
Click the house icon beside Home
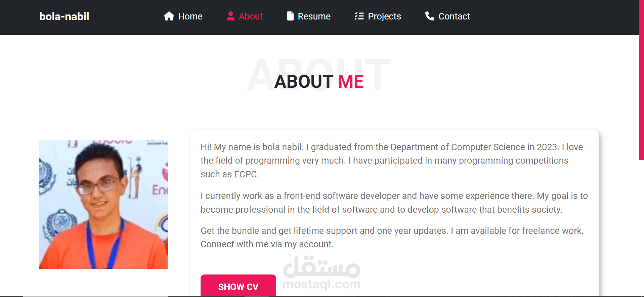(x=169, y=16)
